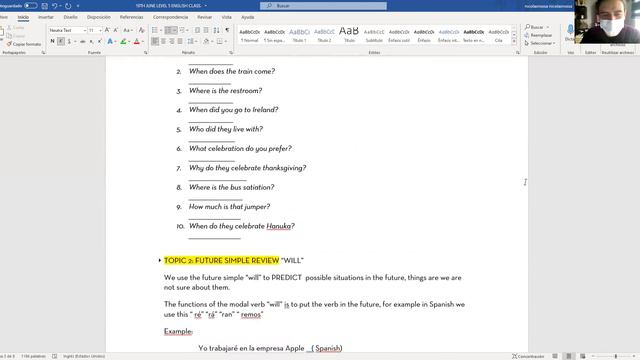Click the Align Right icon

172,41
